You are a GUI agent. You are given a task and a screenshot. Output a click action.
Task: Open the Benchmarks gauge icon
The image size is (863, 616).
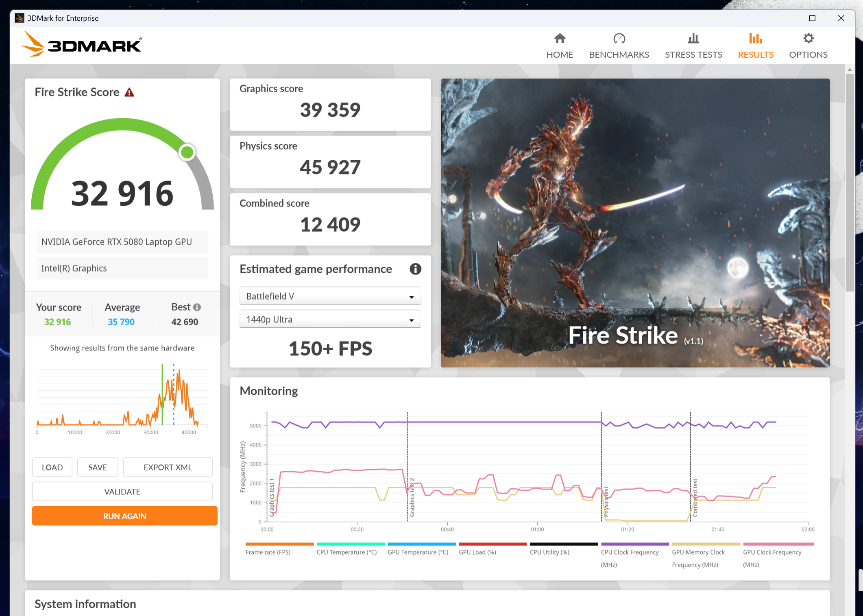[x=619, y=39]
